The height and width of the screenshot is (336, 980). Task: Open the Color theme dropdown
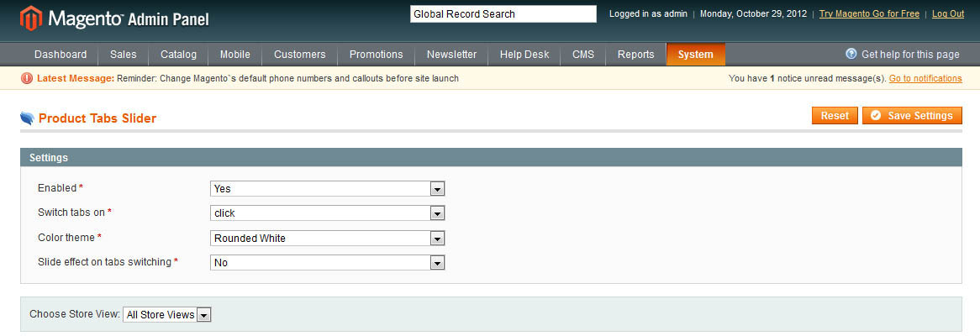[x=326, y=239]
